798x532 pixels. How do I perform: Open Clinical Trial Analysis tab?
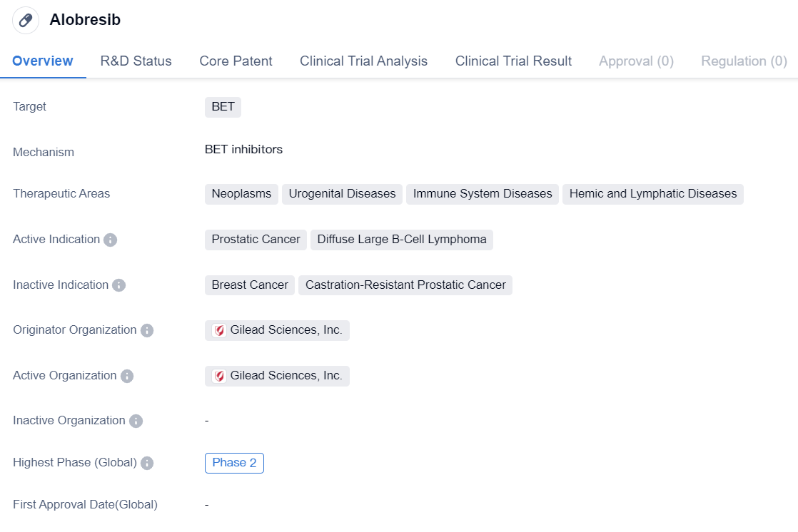coord(363,61)
